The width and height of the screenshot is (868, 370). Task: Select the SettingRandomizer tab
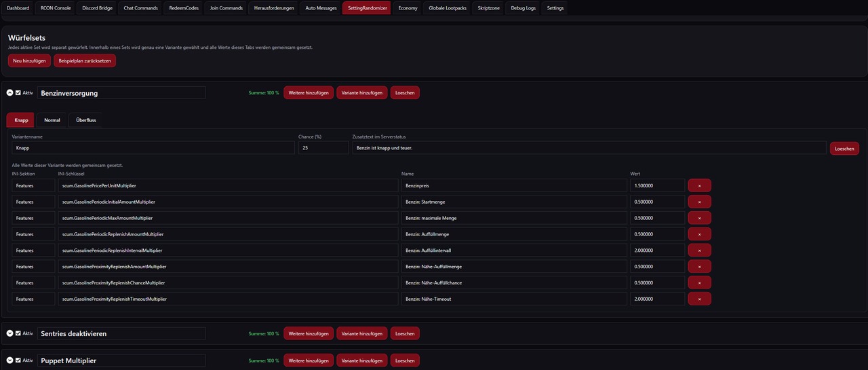click(366, 8)
